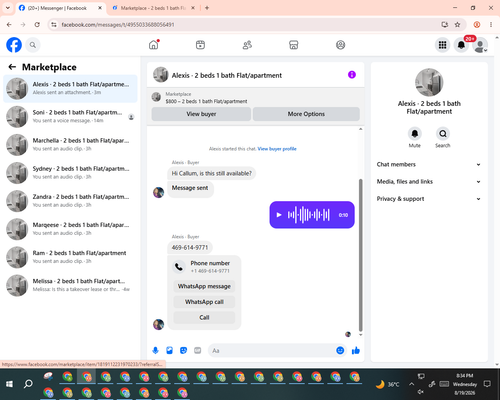
Task: Open the Sydney conversation
Action: (x=70, y=173)
